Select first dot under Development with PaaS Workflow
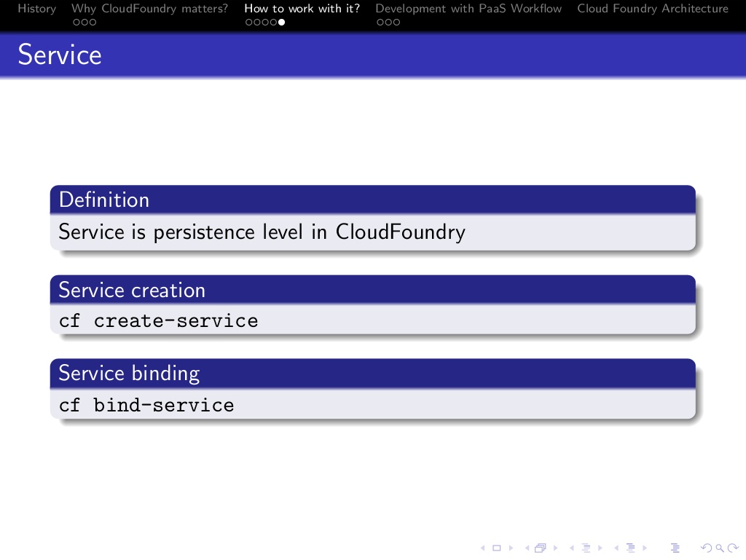Image resolution: width=746 pixels, height=560 pixels. click(x=380, y=22)
